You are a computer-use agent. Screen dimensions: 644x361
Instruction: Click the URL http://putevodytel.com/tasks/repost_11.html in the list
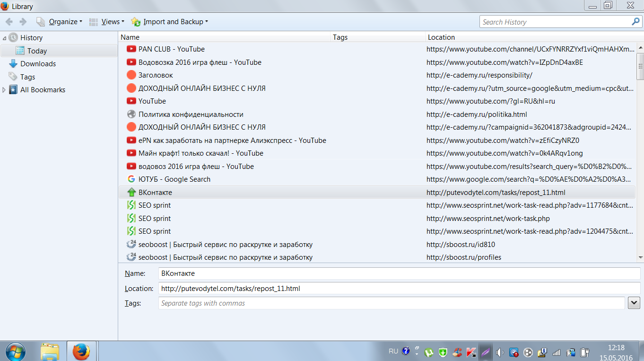tap(496, 193)
